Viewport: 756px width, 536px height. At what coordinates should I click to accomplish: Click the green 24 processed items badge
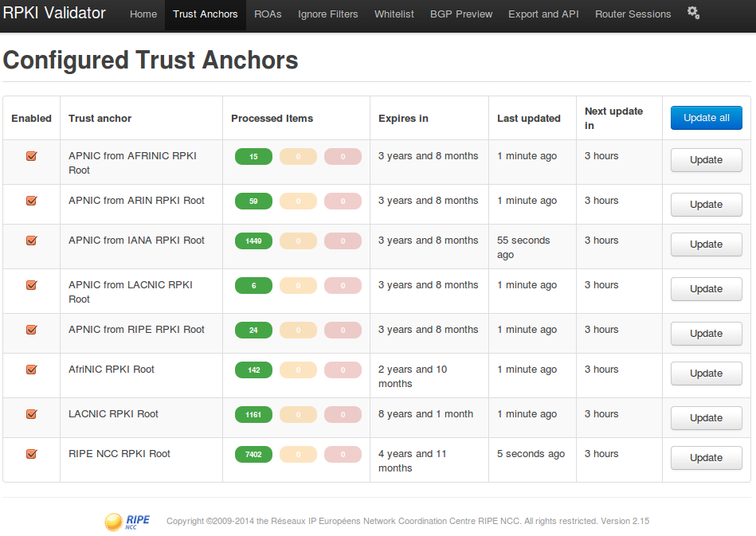253,331
